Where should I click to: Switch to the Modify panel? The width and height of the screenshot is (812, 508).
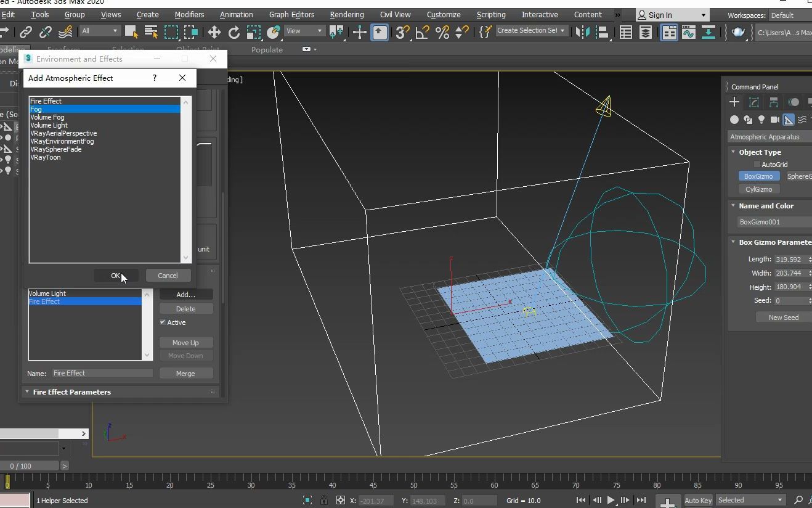(753, 102)
